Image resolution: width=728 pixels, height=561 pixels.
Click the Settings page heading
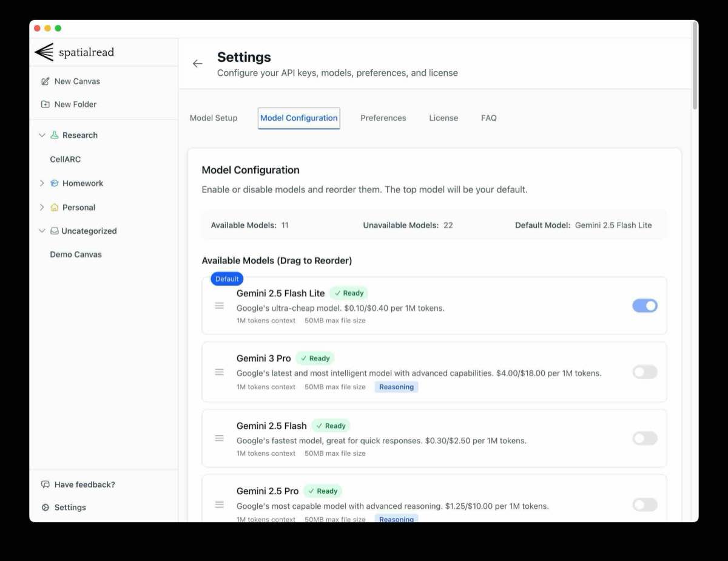[244, 58]
